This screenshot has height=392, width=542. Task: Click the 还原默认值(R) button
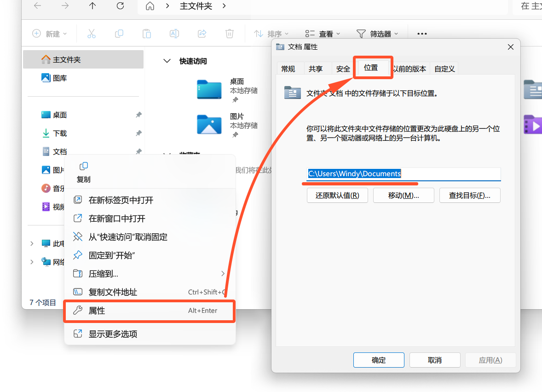(x=337, y=195)
